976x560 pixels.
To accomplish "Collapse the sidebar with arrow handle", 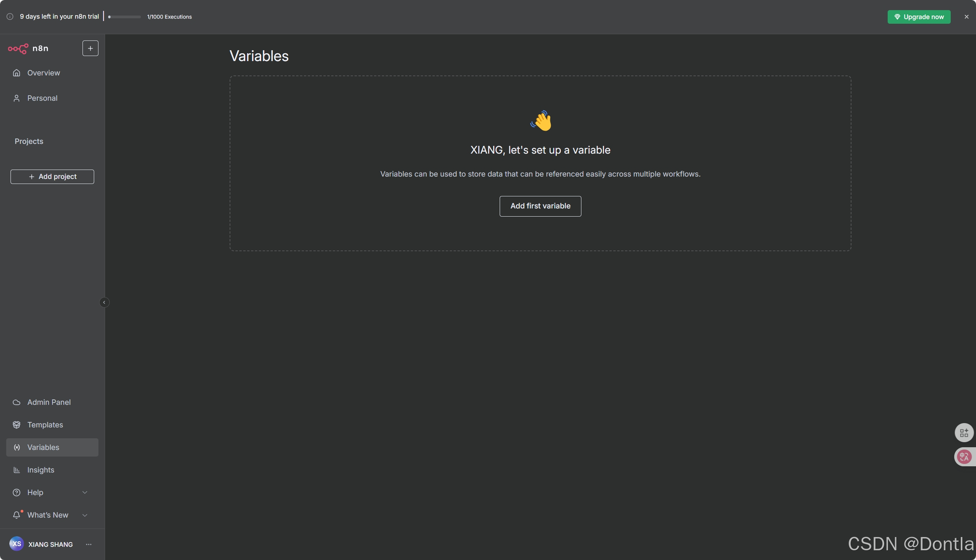I will tap(104, 302).
